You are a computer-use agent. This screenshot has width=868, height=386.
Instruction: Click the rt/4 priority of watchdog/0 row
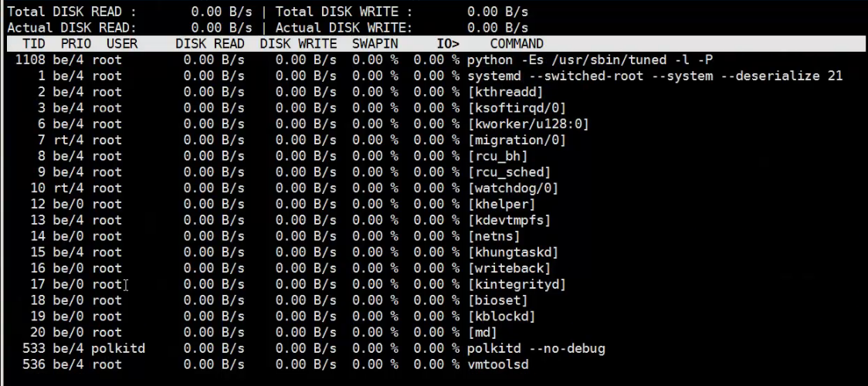[68, 188]
